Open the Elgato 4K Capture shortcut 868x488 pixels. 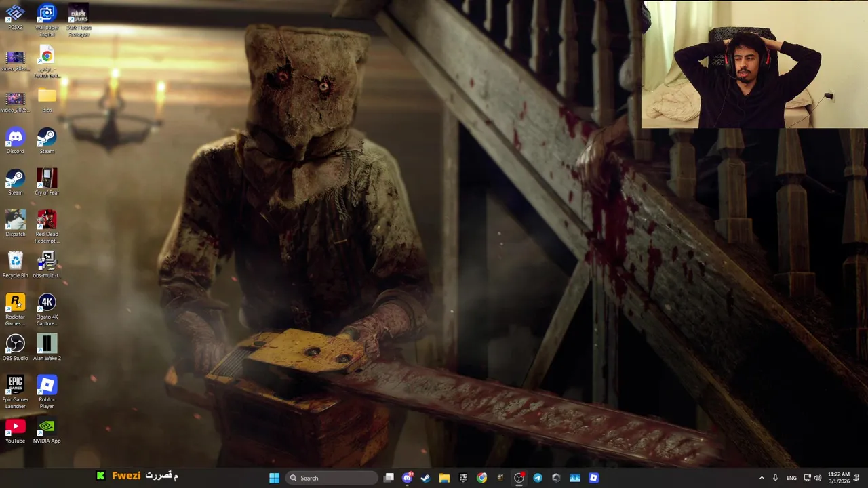tap(47, 310)
